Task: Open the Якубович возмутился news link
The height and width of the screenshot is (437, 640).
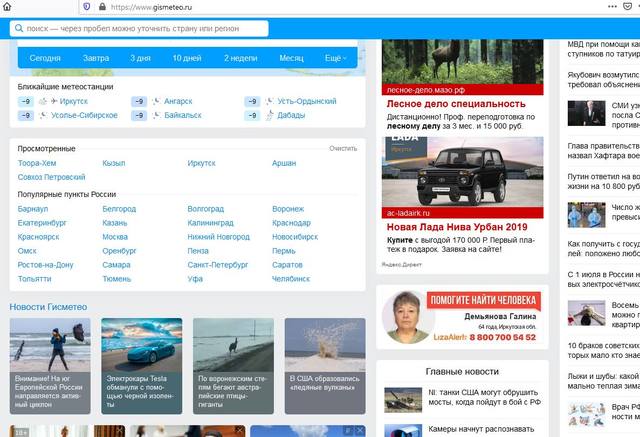Action: click(603, 80)
